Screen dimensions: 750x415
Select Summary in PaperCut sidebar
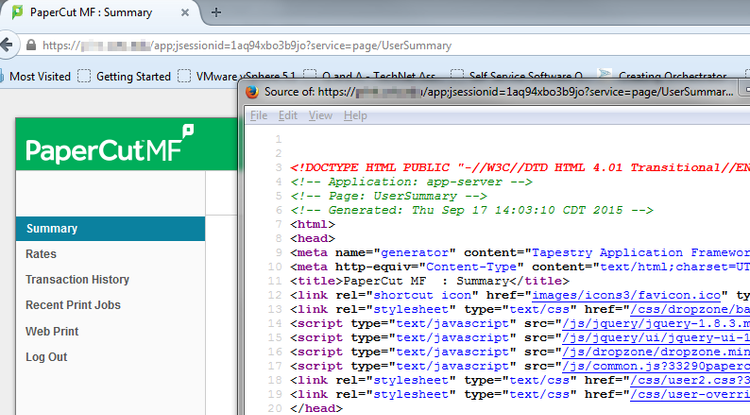click(x=110, y=229)
